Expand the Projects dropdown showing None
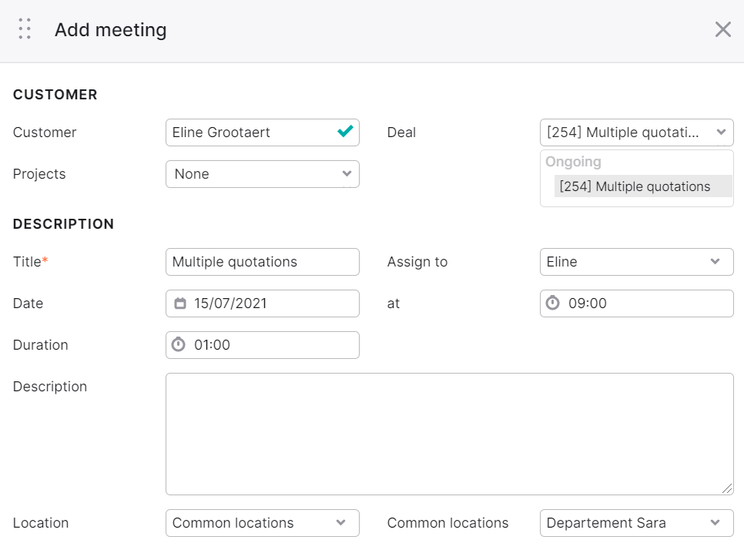The height and width of the screenshot is (560, 744). [x=263, y=174]
